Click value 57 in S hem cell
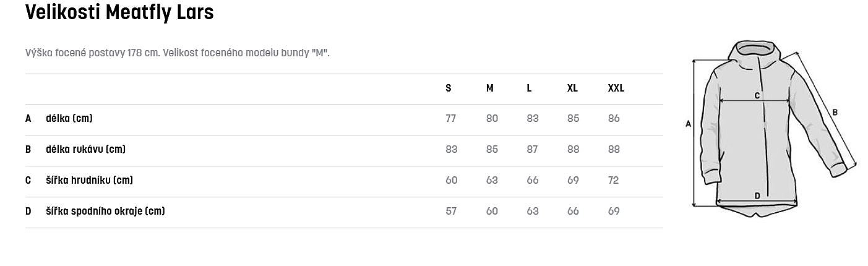 pos(451,211)
